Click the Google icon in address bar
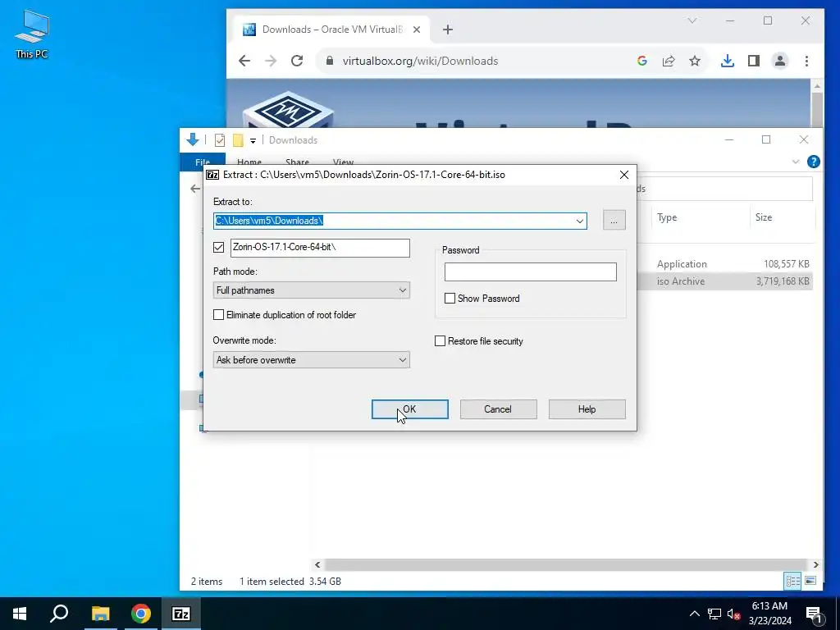The image size is (840, 630). [641, 61]
